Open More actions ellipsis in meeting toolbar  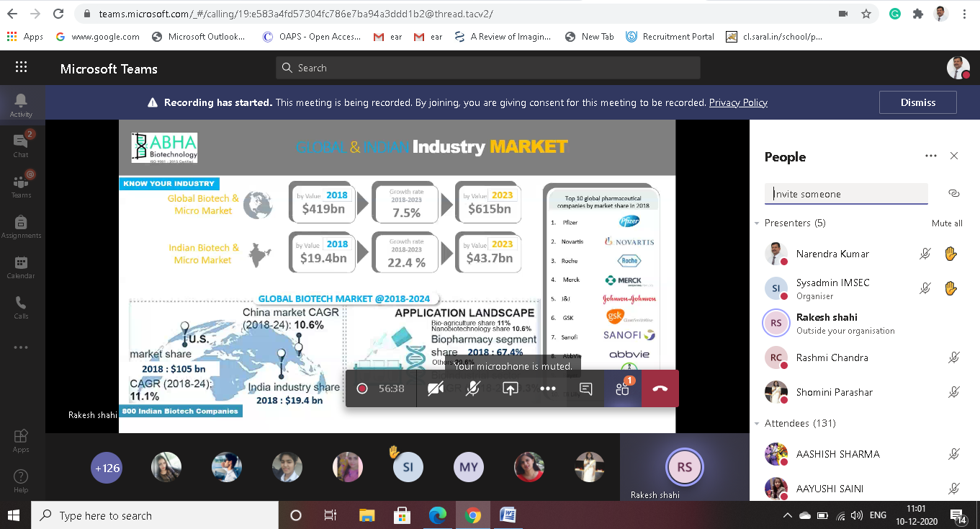[x=548, y=388]
